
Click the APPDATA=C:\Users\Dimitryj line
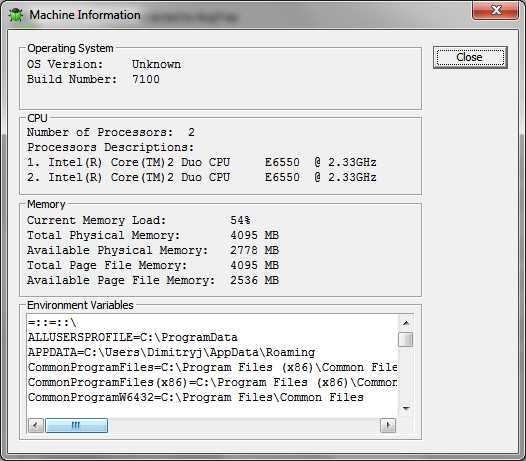coord(171,352)
